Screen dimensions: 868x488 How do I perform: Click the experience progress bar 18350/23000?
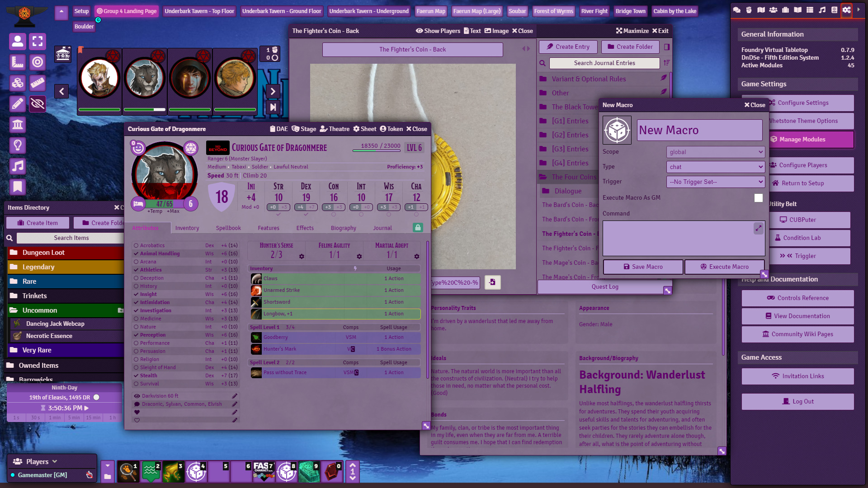pos(376,150)
